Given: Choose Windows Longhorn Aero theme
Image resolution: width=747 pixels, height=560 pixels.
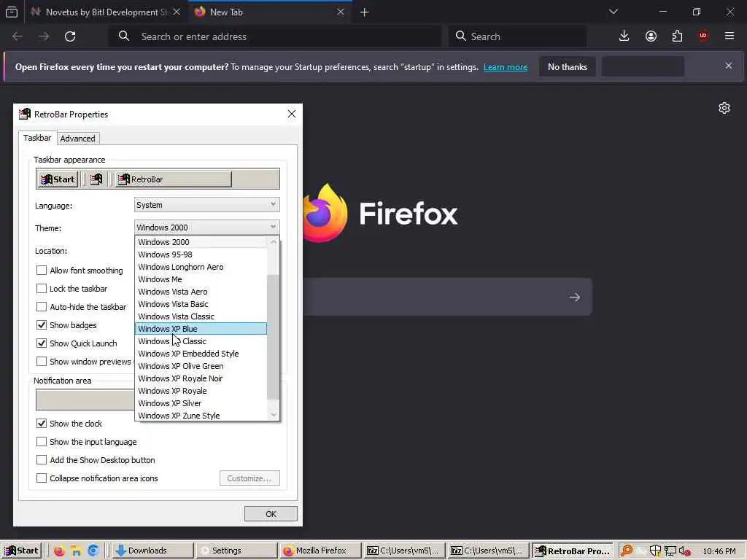Looking at the screenshot, I should 201,267.
